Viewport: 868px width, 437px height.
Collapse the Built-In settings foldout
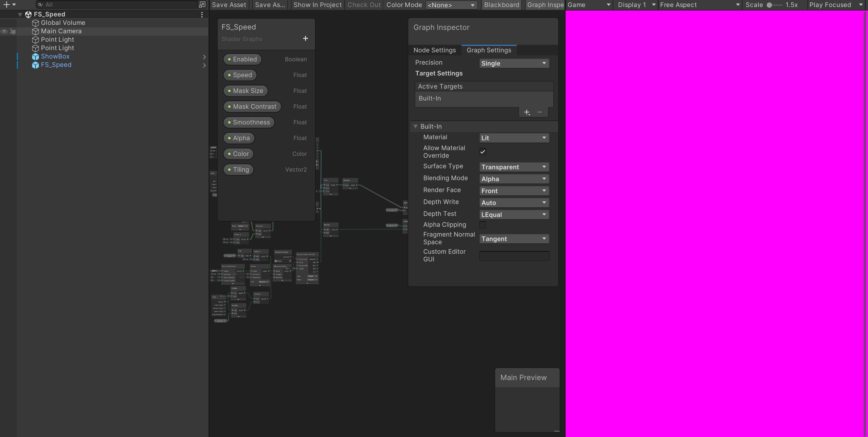tap(415, 126)
